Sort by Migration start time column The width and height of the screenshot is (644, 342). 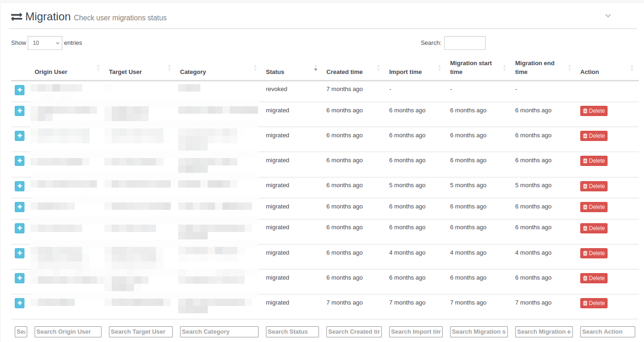pos(471,67)
